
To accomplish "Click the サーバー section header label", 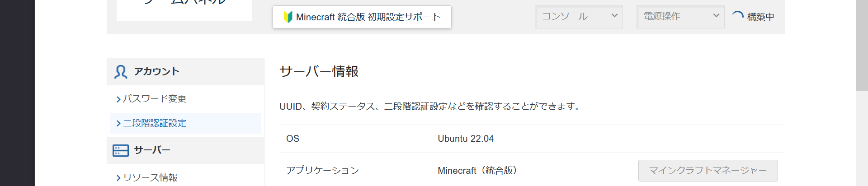I will pos(152,150).
